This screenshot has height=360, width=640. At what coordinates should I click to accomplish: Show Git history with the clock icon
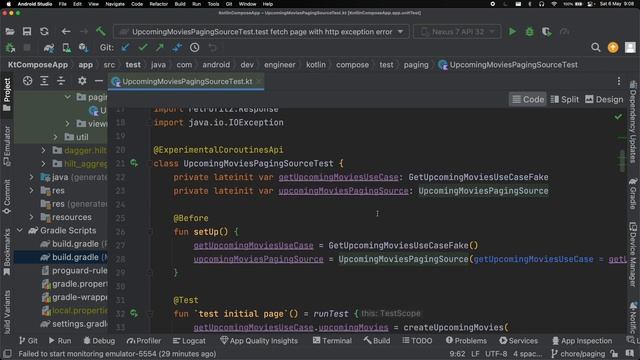pyautogui.click(x=195, y=47)
